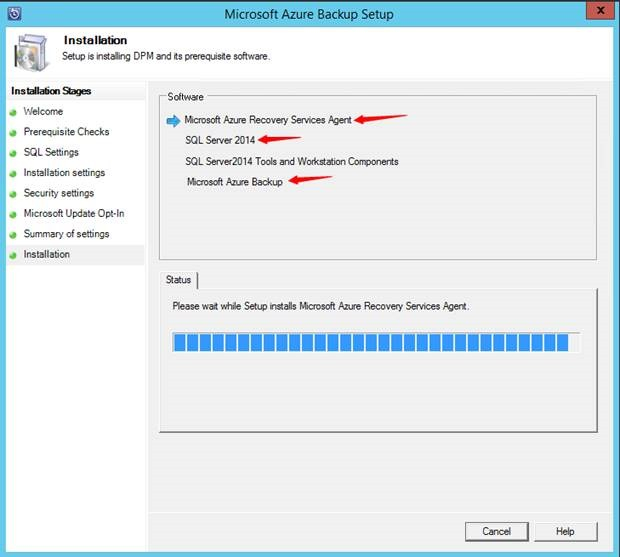Select Microsoft Azure Recovery Services Agent entry
620x557 pixels.
click(x=268, y=120)
